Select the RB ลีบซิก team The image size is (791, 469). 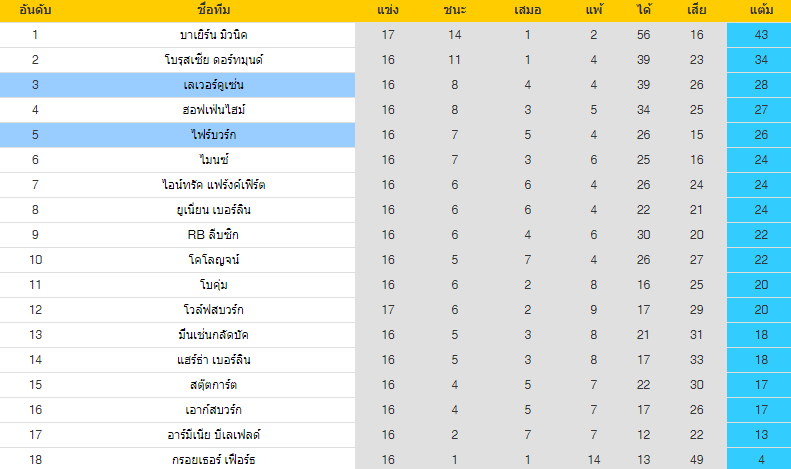pos(213,235)
